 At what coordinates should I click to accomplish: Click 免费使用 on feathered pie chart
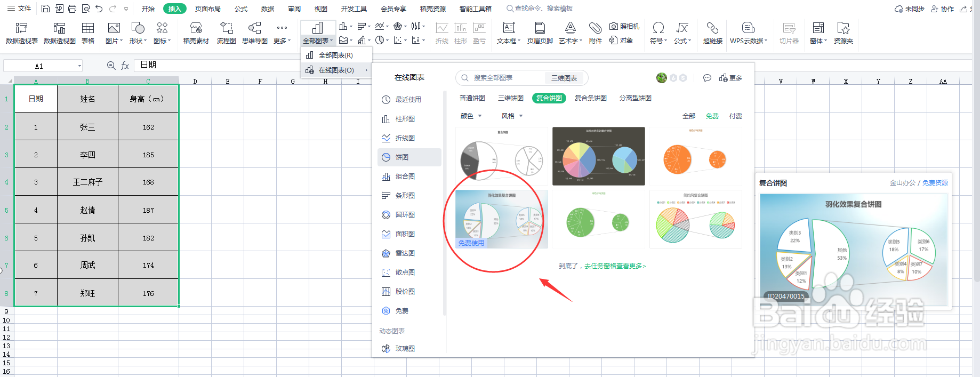coord(471,243)
